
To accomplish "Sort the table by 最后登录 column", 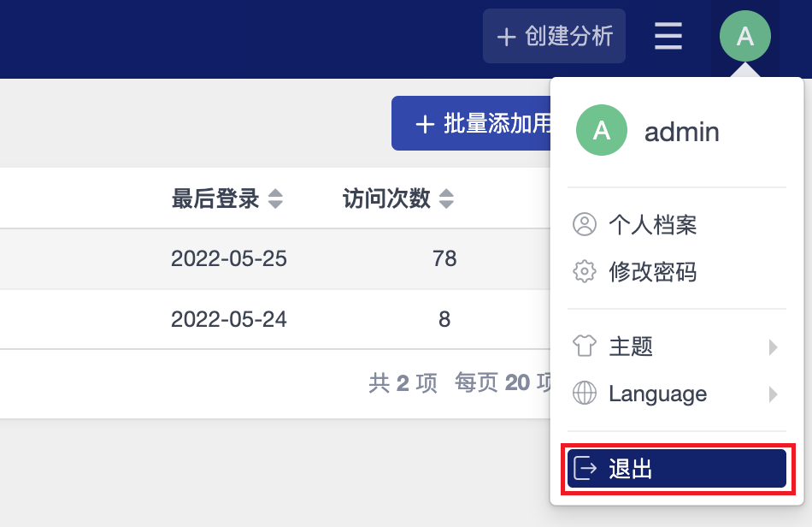I will click(275, 199).
